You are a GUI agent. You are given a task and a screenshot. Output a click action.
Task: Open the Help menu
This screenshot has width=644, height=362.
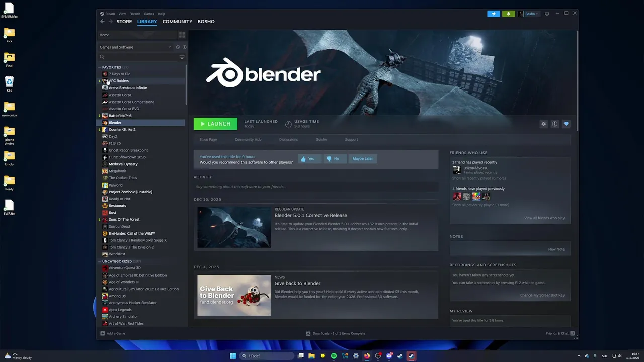tap(162, 14)
